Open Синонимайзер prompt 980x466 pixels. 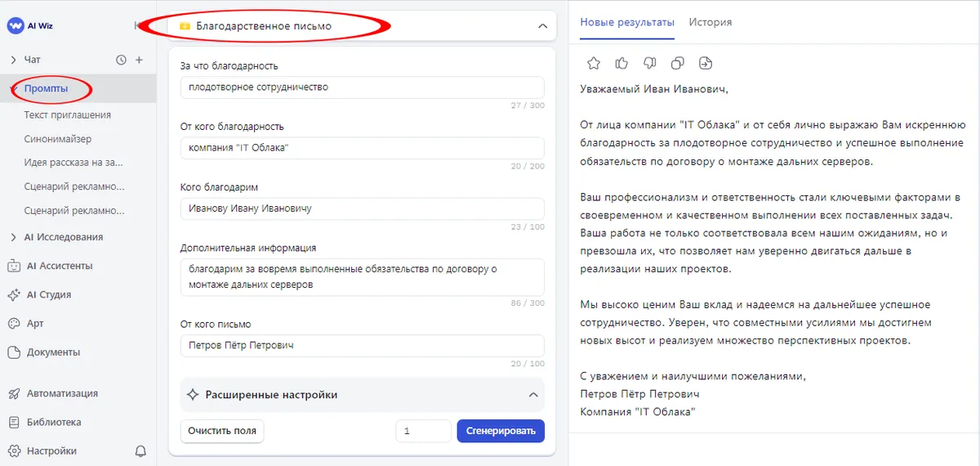point(58,139)
